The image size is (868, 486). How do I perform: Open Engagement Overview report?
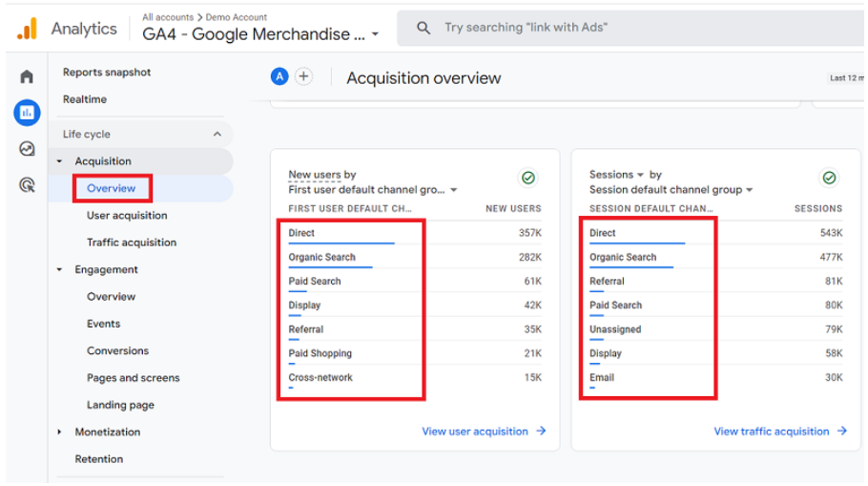(112, 297)
